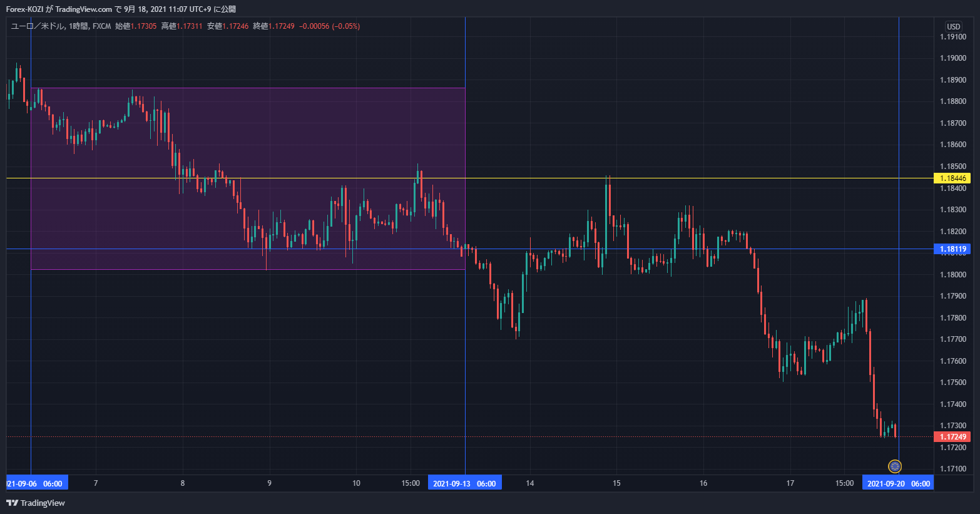Select the blue 1.18119 price label

point(952,249)
